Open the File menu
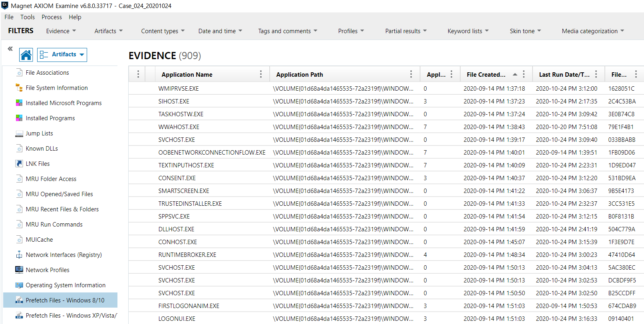 [x=9, y=17]
